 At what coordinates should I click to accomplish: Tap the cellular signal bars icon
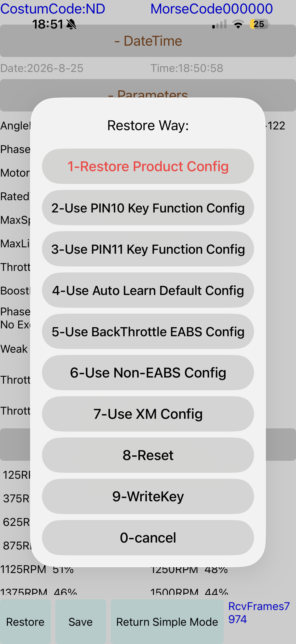click(x=219, y=24)
